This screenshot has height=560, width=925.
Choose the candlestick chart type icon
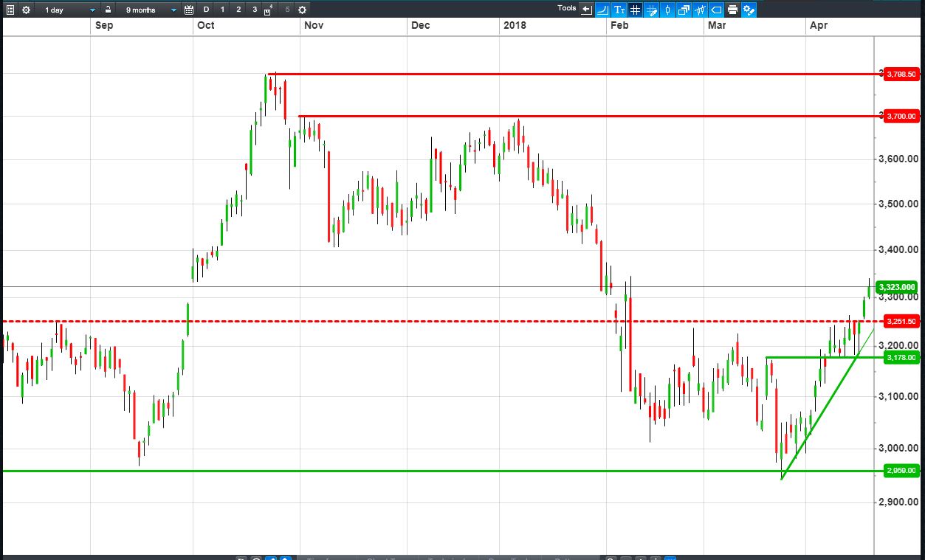click(x=667, y=10)
